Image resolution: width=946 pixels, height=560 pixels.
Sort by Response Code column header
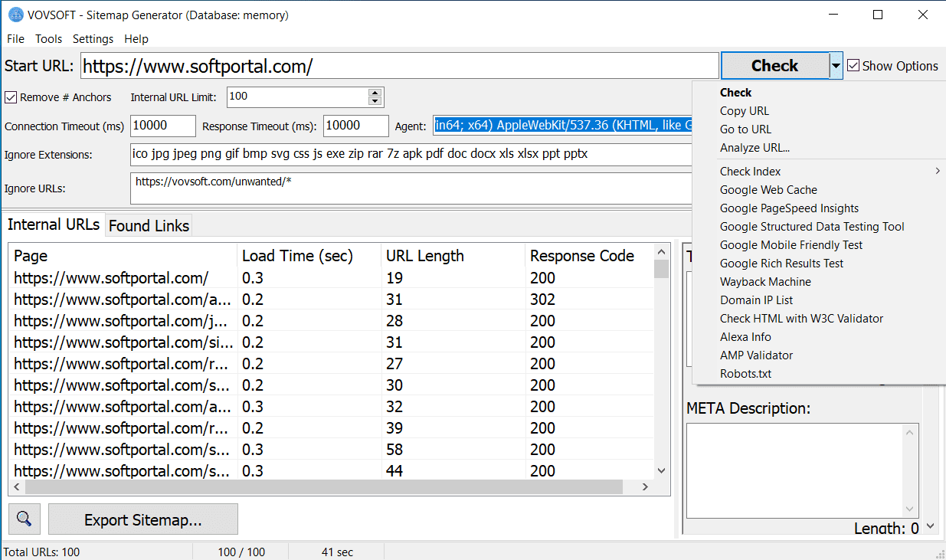click(x=589, y=256)
